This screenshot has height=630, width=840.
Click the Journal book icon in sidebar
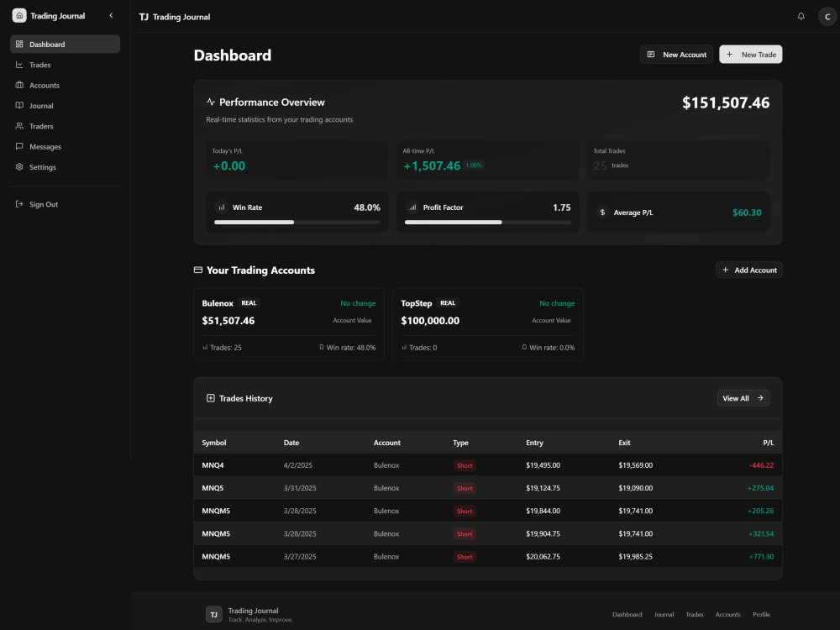pyautogui.click(x=19, y=105)
